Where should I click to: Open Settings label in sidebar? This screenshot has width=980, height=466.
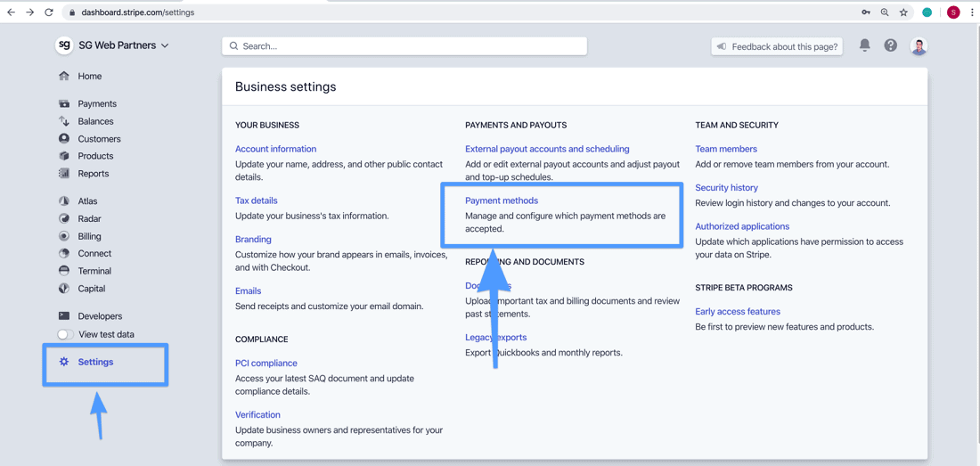click(95, 362)
